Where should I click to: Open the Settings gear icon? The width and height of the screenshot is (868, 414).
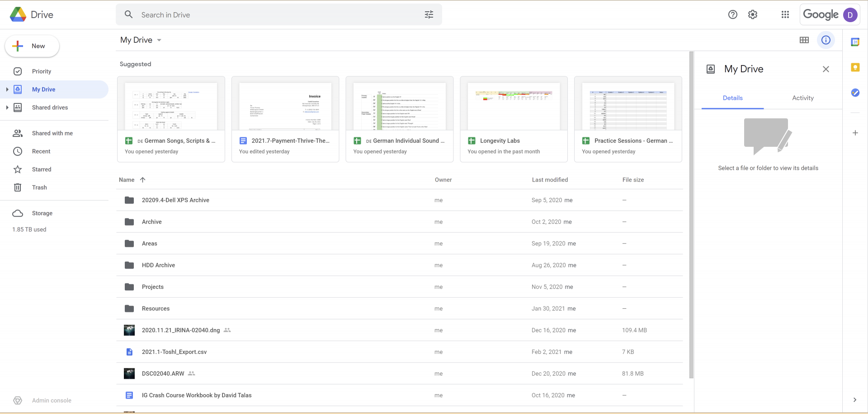coord(752,15)
